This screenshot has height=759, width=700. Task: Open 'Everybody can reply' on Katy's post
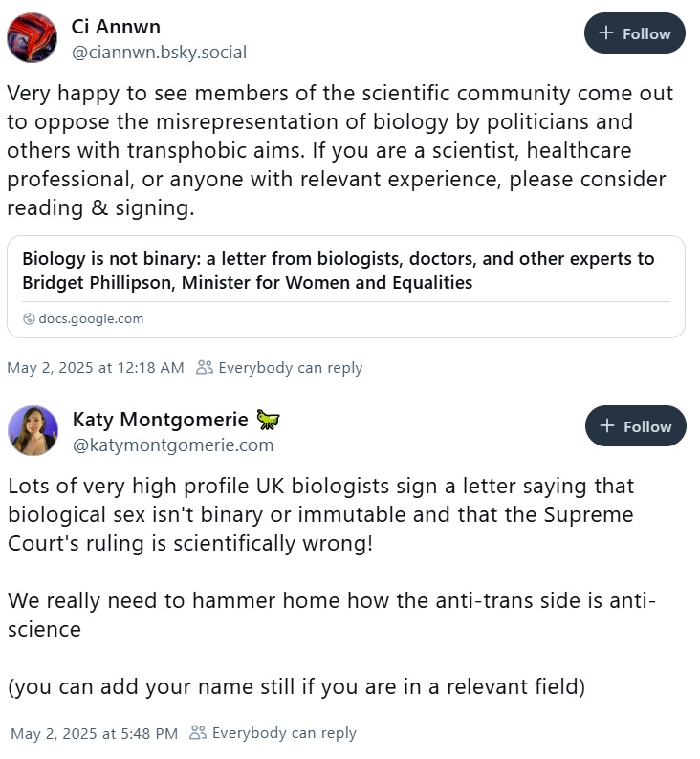284,733
